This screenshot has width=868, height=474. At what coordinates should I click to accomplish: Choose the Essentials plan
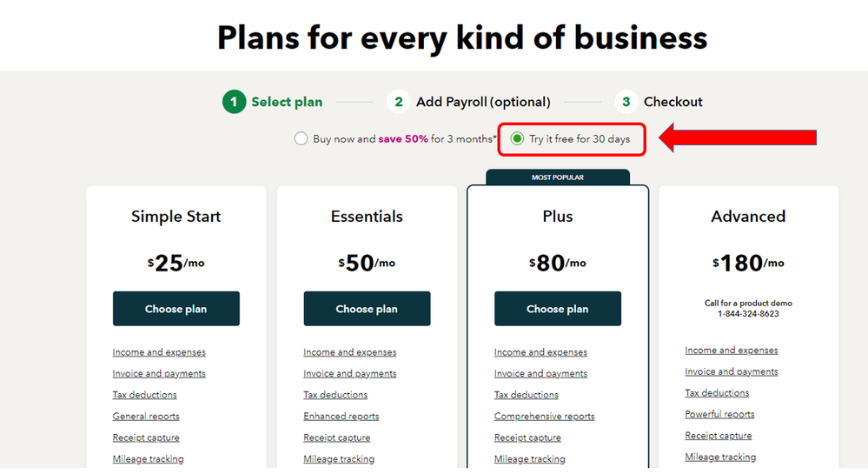coord(367,309)
